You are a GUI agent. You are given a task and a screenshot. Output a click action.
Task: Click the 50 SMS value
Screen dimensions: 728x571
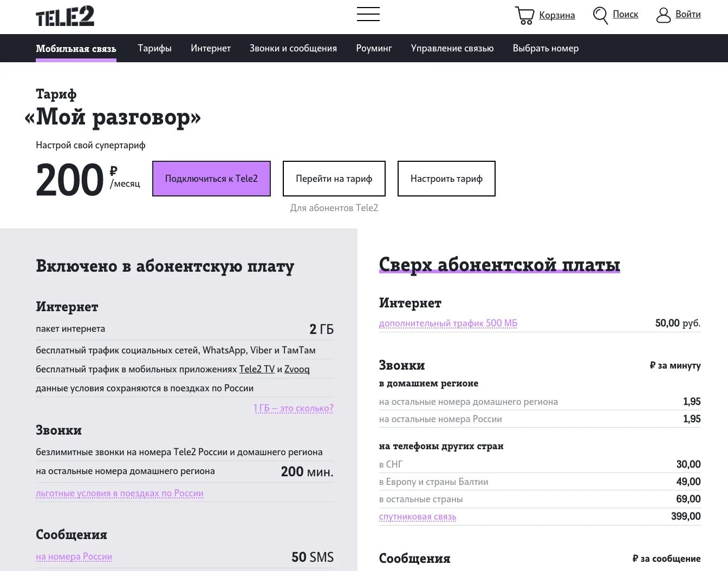[x=313, y=557]
